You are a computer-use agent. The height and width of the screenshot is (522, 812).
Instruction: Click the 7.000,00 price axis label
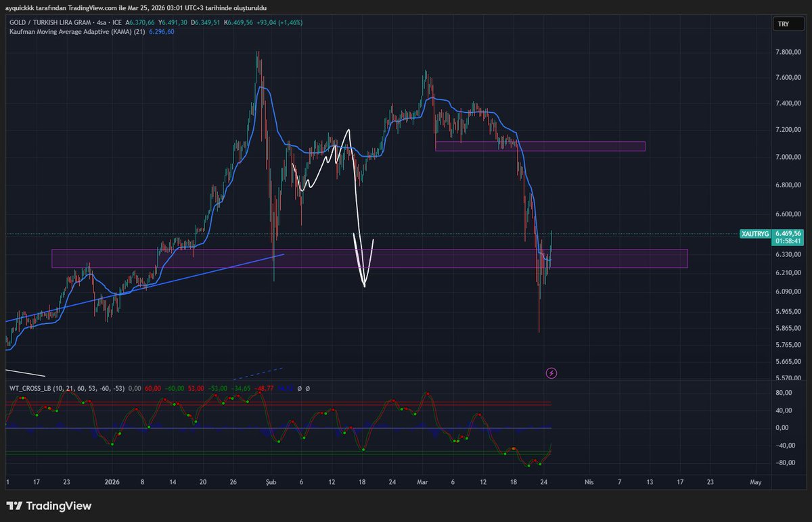click(x=787, y=157)
